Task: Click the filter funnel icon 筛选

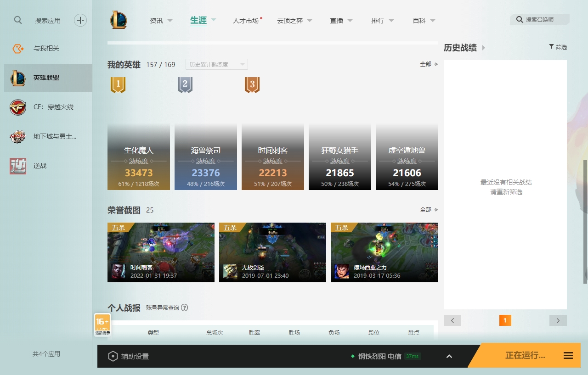Action: [x=551, y=47]
